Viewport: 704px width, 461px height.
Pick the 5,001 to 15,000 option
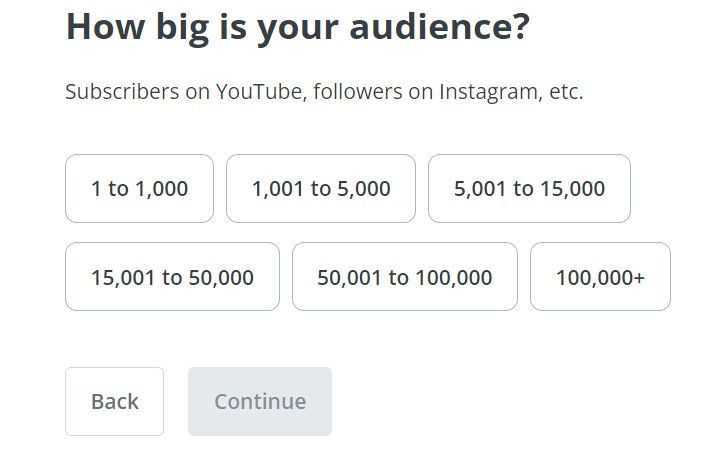529,189
